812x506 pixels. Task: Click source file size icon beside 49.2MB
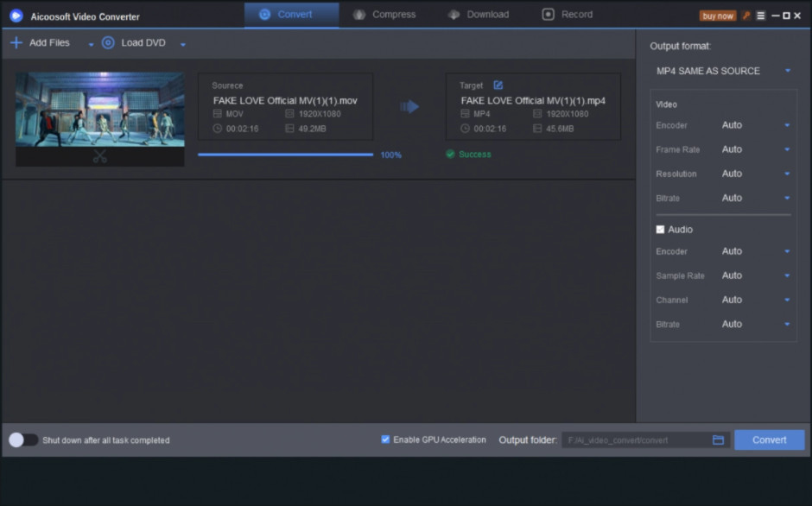click(289, 129)
